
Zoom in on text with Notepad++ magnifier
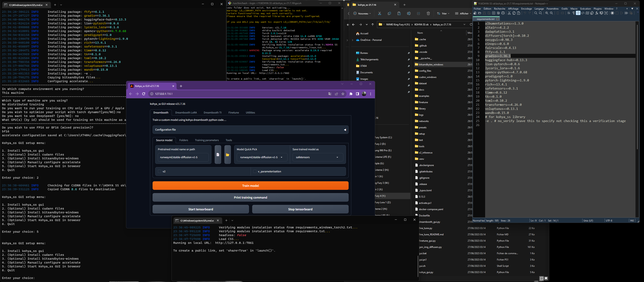point(546,13)
